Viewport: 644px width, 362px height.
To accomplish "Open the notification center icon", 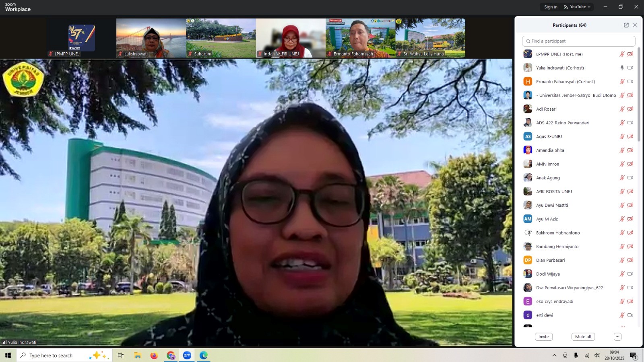I will click(x=633, y=356).
